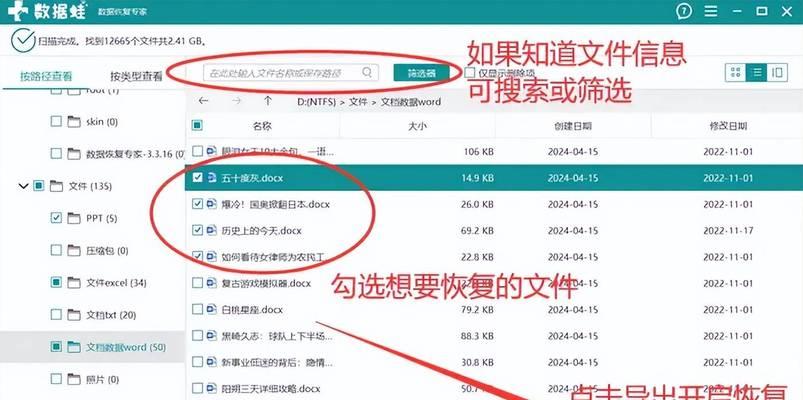Sort by 大小 column header
Screen dimensions: 803x400
[x=417, y=126]
